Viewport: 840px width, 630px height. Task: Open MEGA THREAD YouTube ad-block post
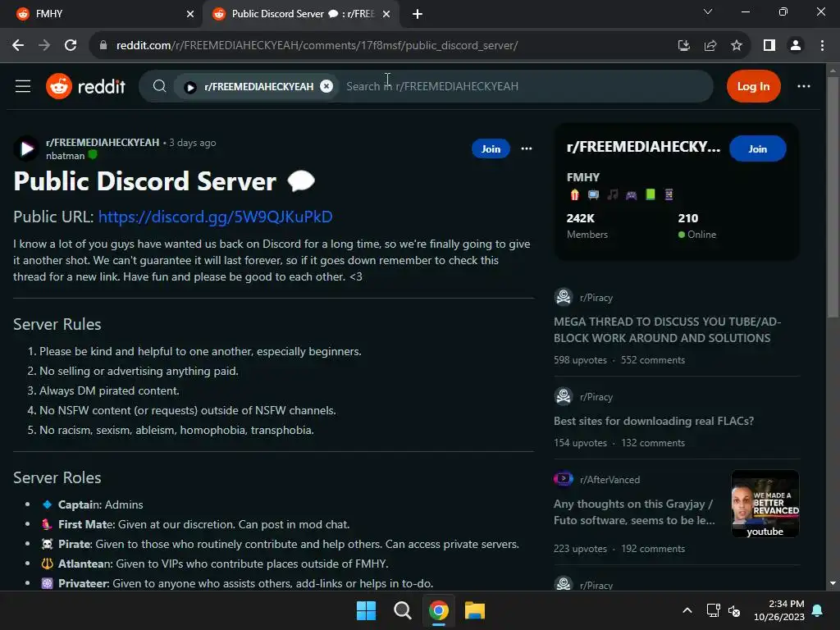pos(667,330)
